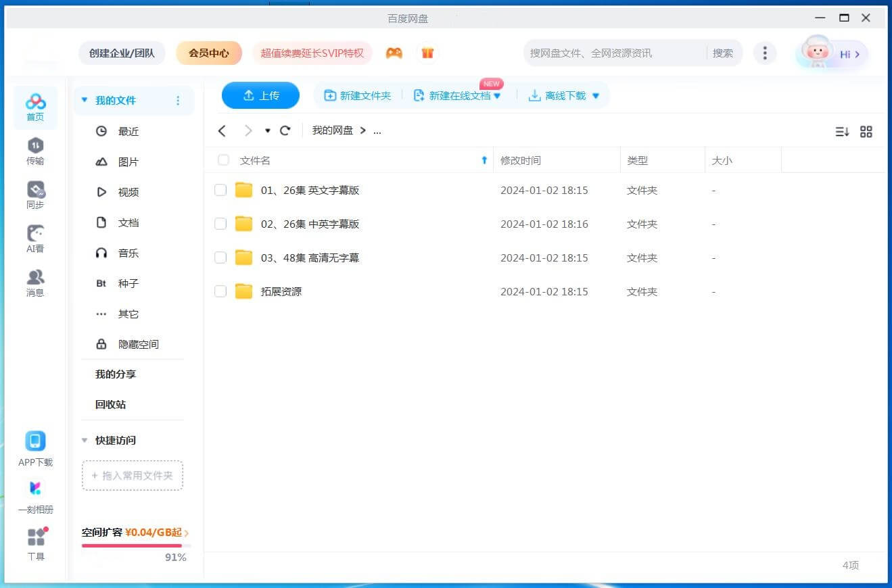Click the 会员中心 button

[209, 53]
